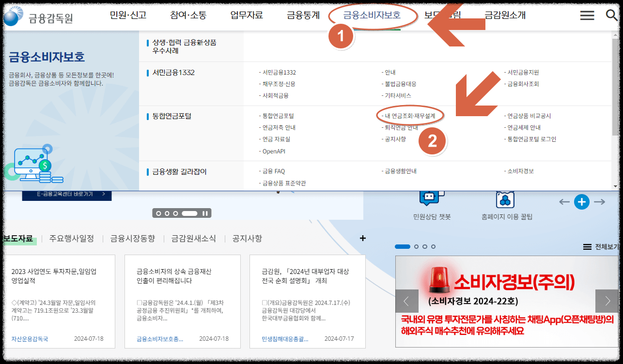The image size is (623, 364).
Task: Click the circular plus icon between navigation arrows
Action: (581, 202)
